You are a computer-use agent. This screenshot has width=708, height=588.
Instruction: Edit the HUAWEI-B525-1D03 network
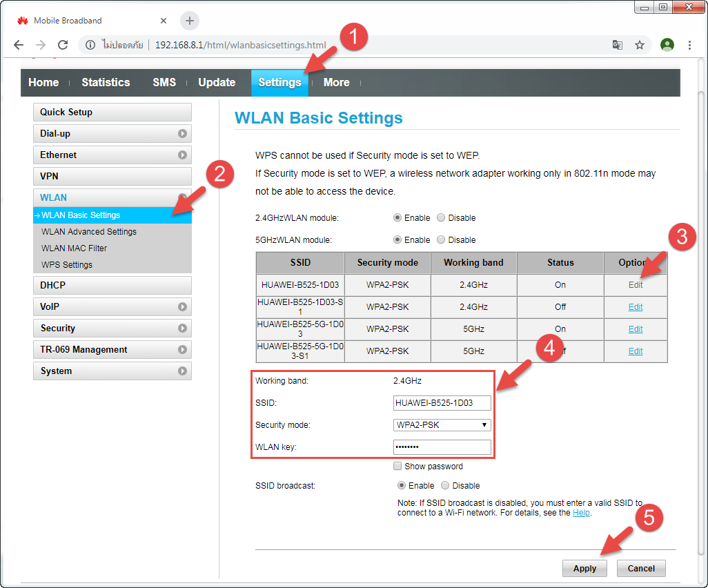tap(636, 285)
